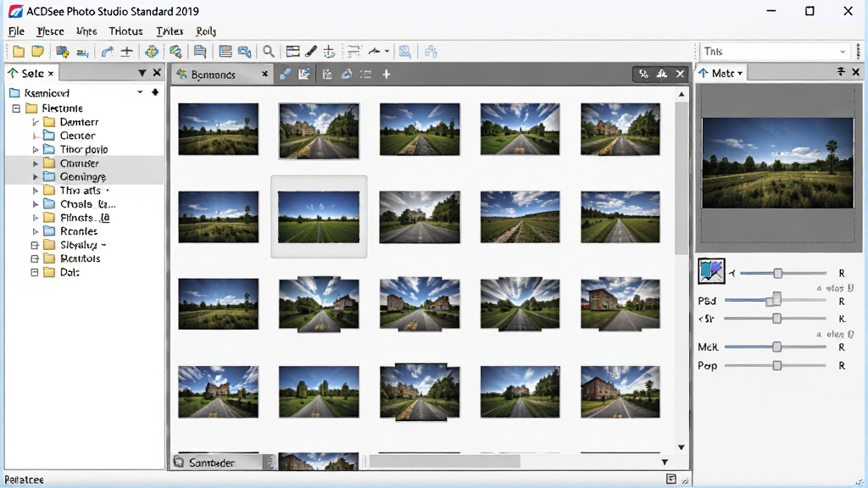868x488 pixels.
Task: Select the Sele panel tab
Action: [32, 73]
